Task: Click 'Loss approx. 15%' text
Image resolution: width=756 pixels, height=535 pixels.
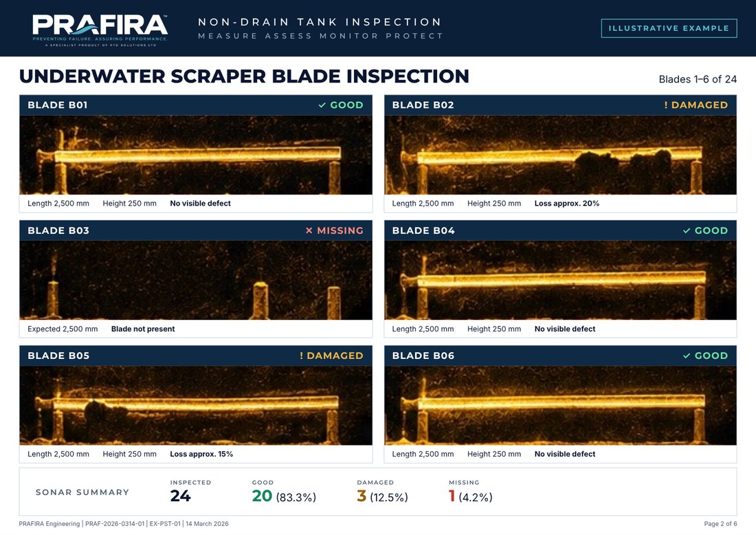Action: coord(201,454)
